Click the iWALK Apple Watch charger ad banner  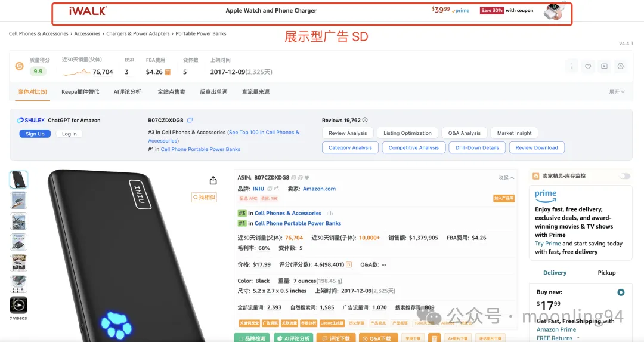click(312, 14)
